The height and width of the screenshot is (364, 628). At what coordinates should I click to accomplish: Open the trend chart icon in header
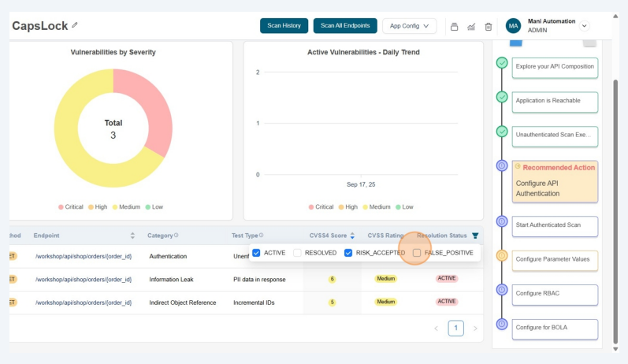tap(471, 26)
